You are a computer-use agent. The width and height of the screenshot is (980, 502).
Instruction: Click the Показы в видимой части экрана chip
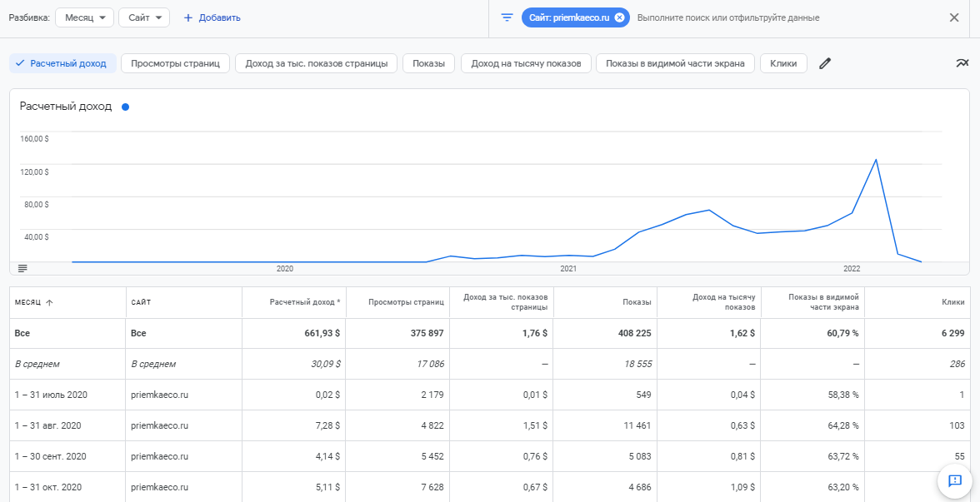point(675,63)
